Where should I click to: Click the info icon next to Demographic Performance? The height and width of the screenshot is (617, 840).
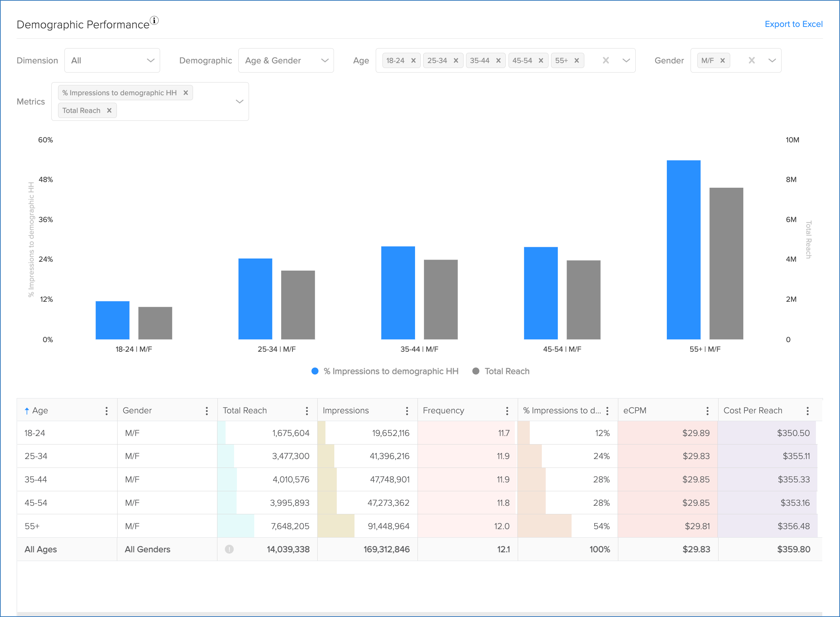pyautogui.click(x=154, y=21)
